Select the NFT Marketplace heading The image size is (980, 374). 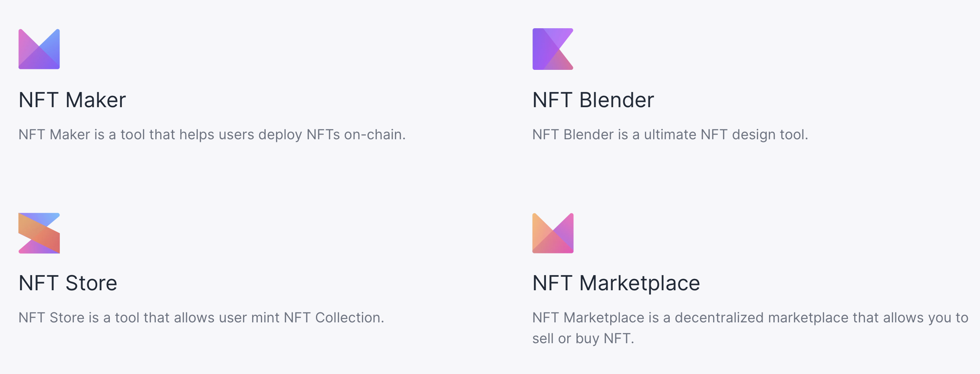(x=616, y=283)
